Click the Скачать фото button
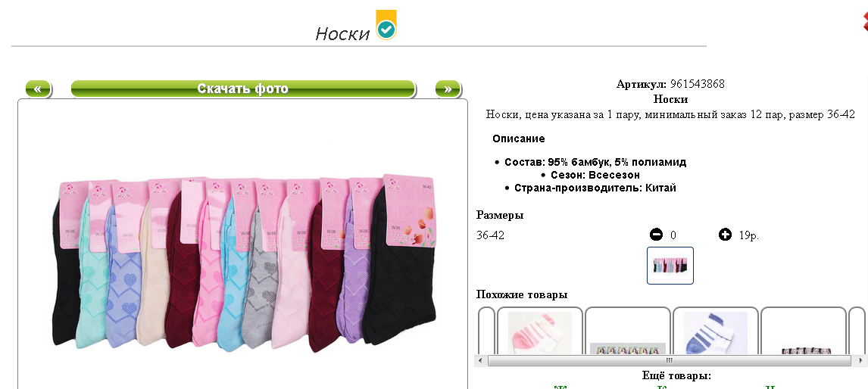The image size is (868, 389). tap(243, 89)
